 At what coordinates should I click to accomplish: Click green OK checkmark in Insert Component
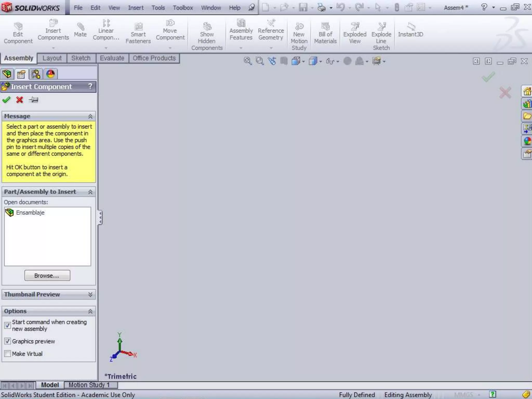pos(6,100)
